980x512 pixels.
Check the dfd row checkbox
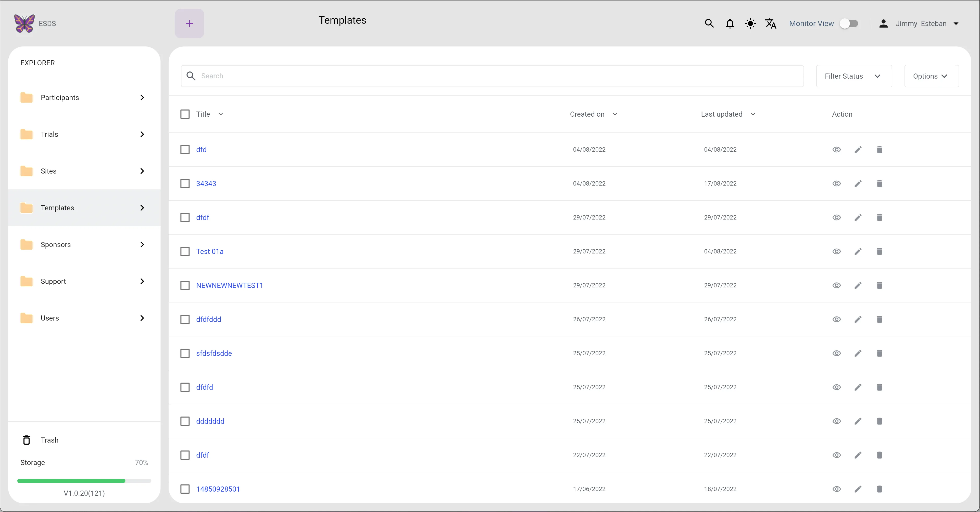tap(185, 150)
